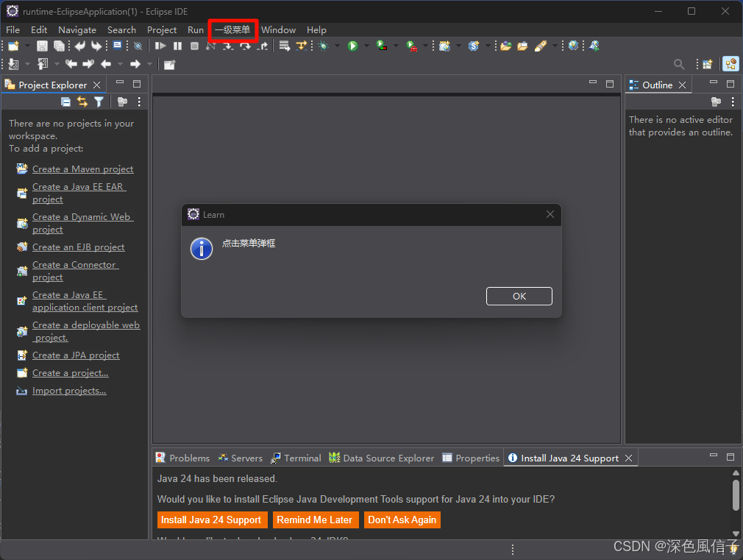
Task: Click the filter funnel icon in Project Explorer
Action: coord(99,102)
